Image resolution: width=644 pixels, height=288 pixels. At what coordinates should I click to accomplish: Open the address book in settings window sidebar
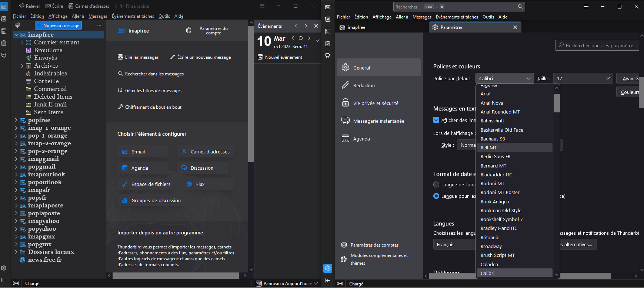(328, 19)
